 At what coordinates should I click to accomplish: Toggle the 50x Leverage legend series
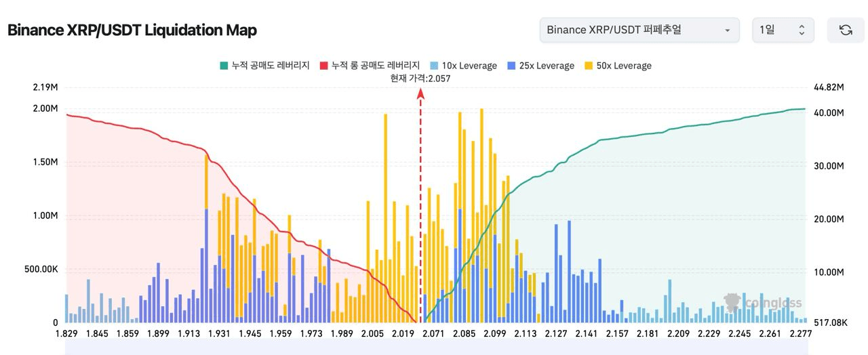pyautogui.click(x=618, y=66)
